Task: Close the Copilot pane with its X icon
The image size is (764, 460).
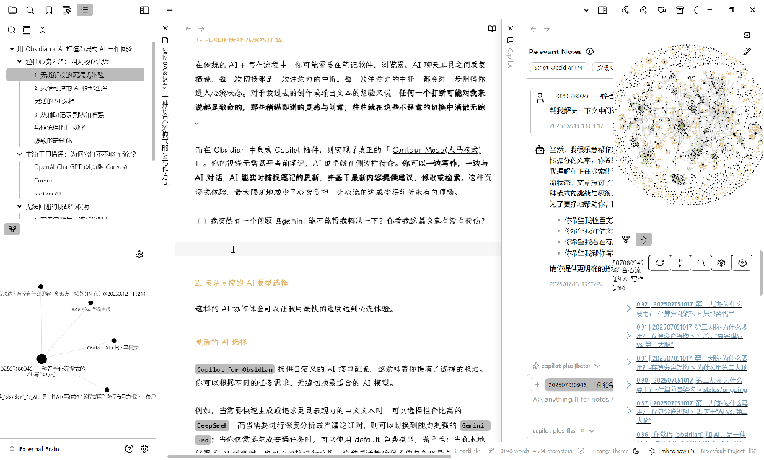Action: [x=510, y=28]
